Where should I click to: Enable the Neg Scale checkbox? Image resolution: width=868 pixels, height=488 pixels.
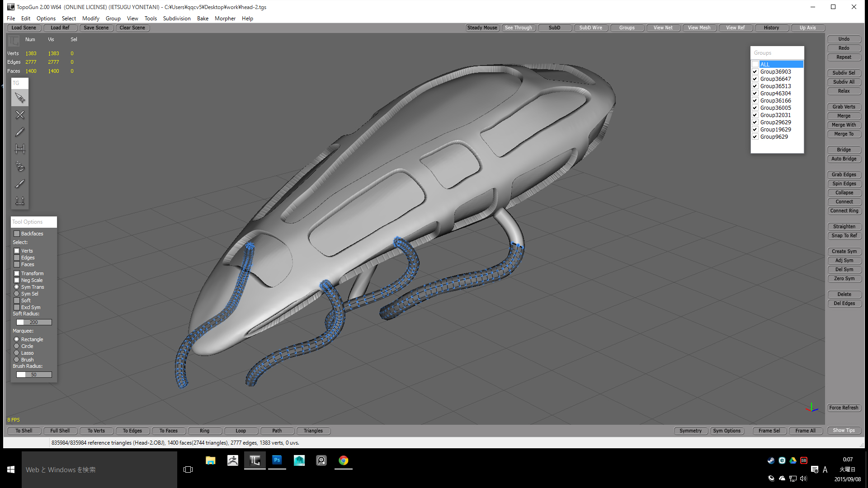coord(17,280)
